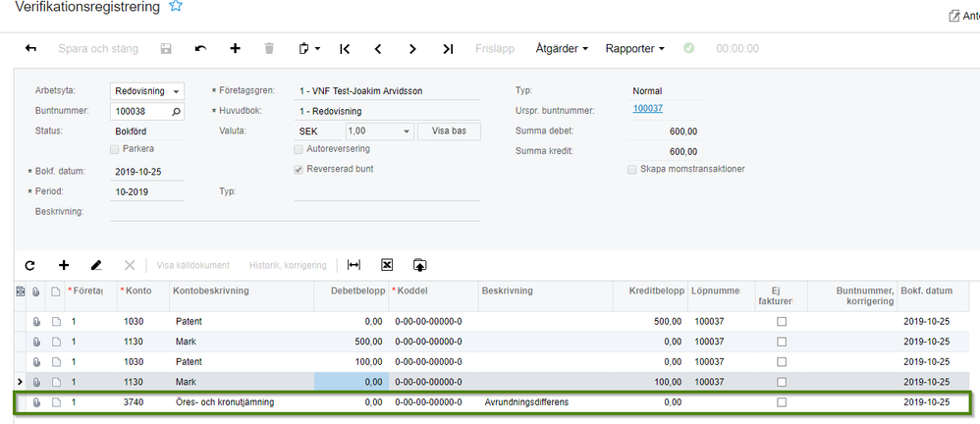Click the back arrow in the toolbar
980x424 pixels.
coord(30,48)
